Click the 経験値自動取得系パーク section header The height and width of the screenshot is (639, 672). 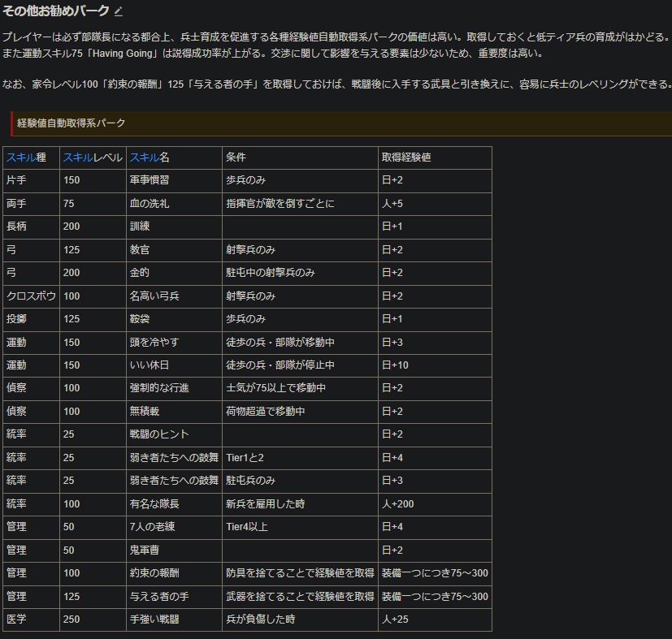71,123
